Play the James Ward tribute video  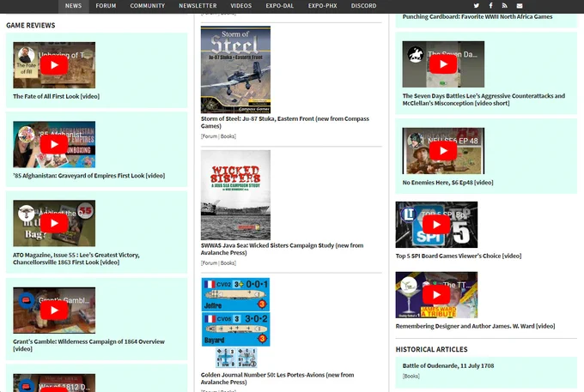coord(436,294)
